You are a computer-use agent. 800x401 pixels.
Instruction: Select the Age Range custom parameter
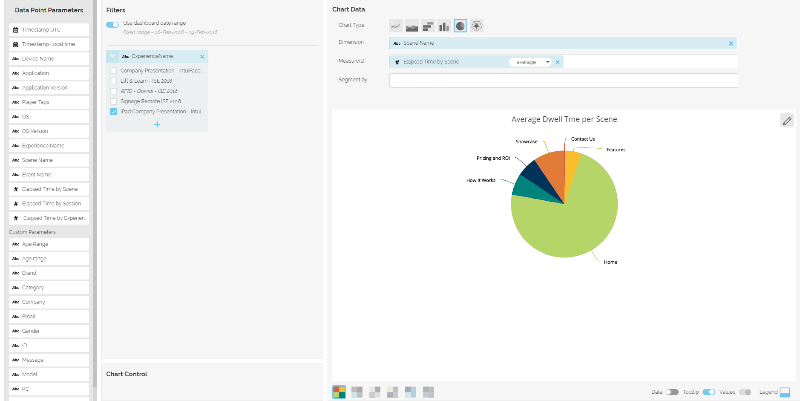(x=49, y=244)
